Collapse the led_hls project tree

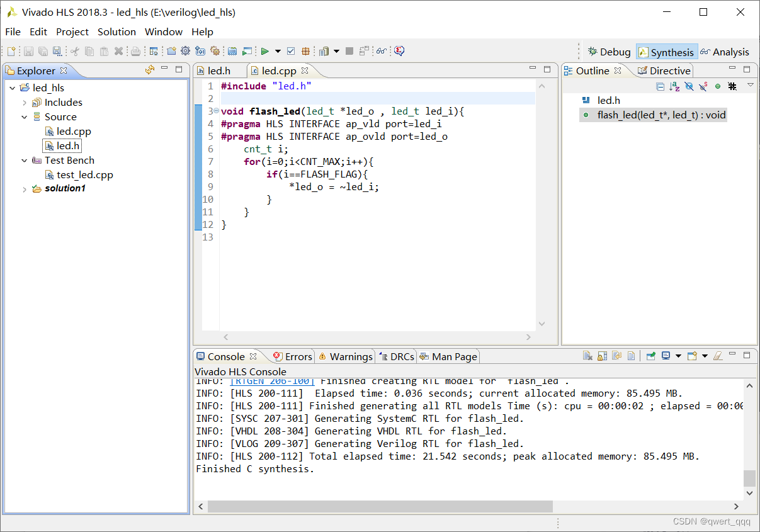pos(13,88)
